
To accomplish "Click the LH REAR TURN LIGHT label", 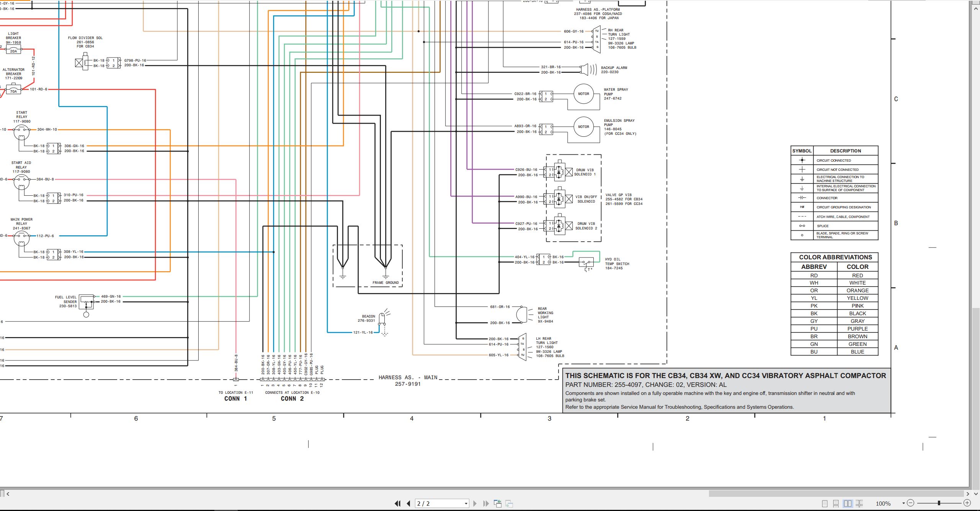I will pos(547,341).
